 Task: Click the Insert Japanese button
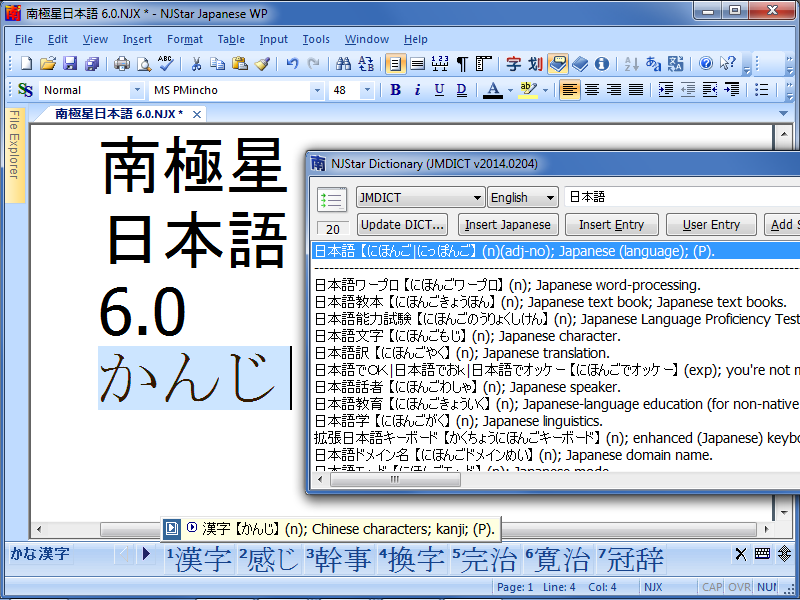click(507, 225)
